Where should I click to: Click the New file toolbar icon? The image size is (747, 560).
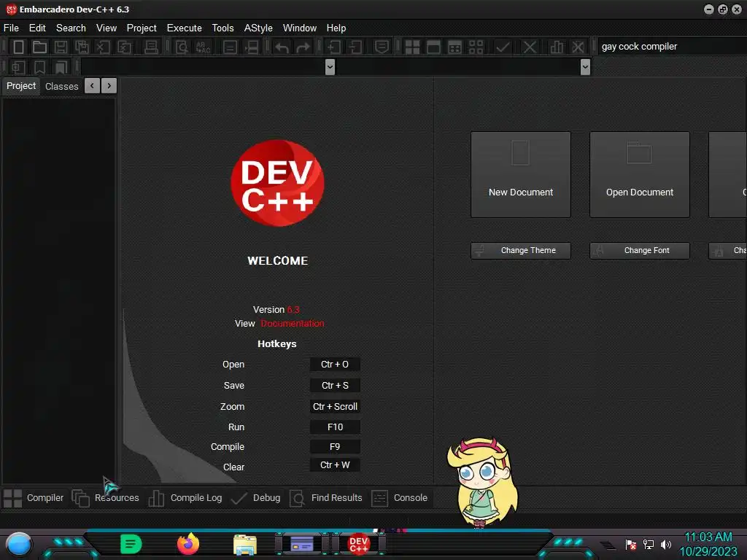tap(18, 47)
